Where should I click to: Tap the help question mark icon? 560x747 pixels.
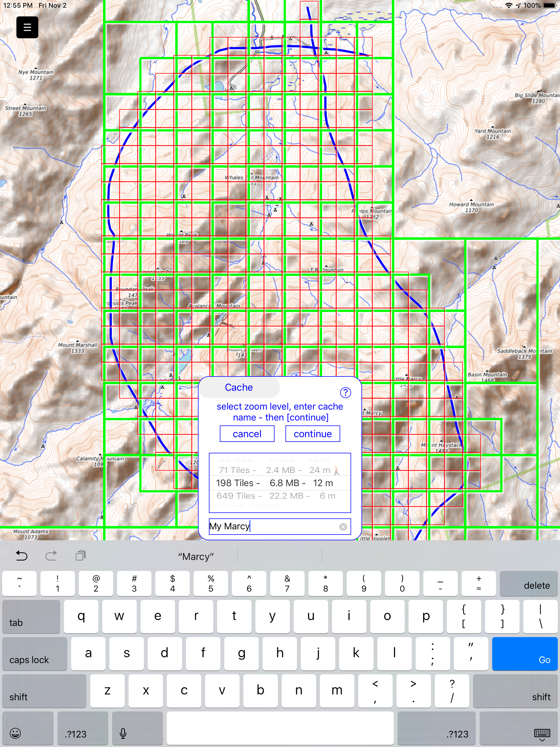pos(345,392)
